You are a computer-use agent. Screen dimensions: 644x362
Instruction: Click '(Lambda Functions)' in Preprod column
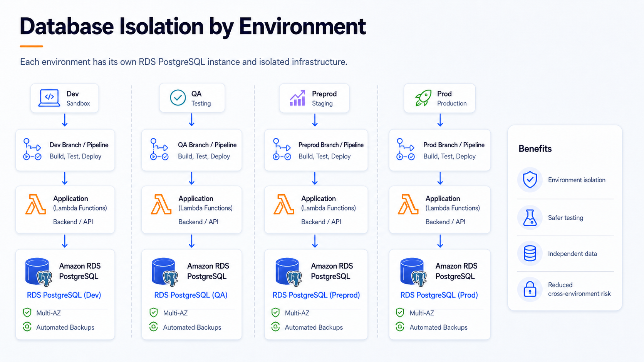tap(329, 208)
